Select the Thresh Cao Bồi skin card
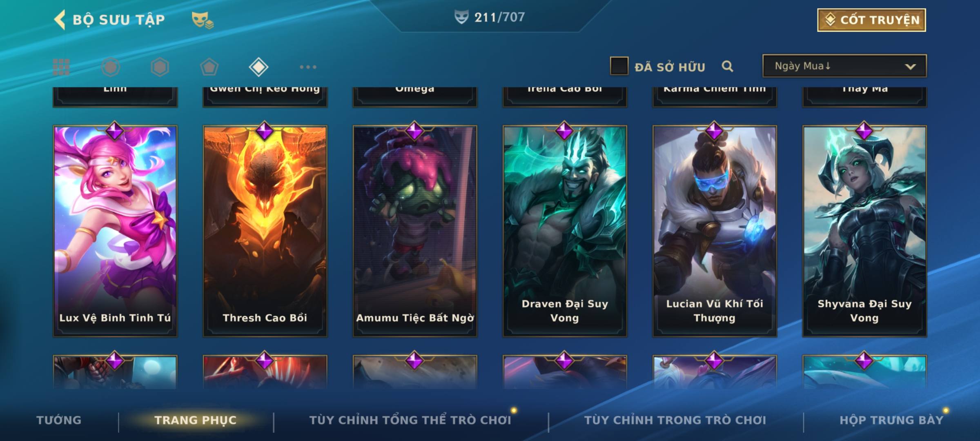980x441 pixels. point(265,231)
